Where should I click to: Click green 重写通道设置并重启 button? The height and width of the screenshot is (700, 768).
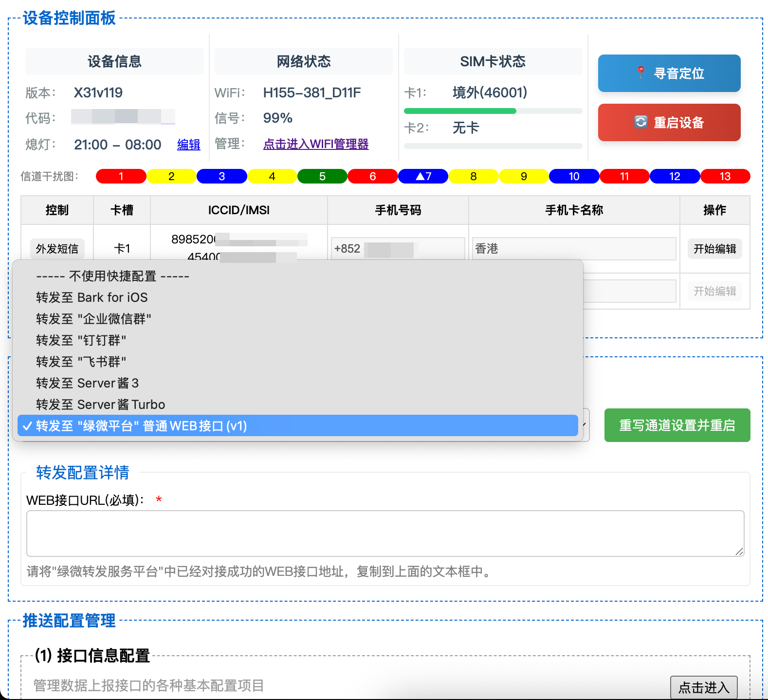pyautogui.click(x=677, y=425)
